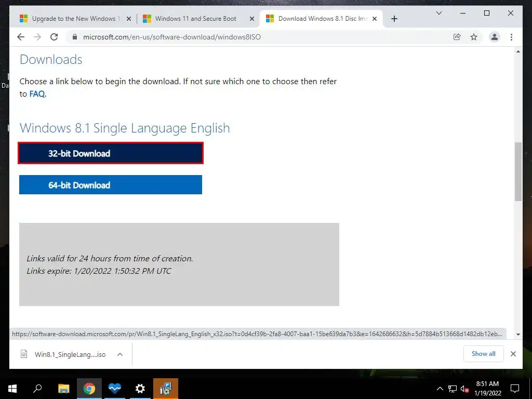The height and width of the screenshot is (399, 532).
Task: Open the Windows Start menu
Action: 12,389
